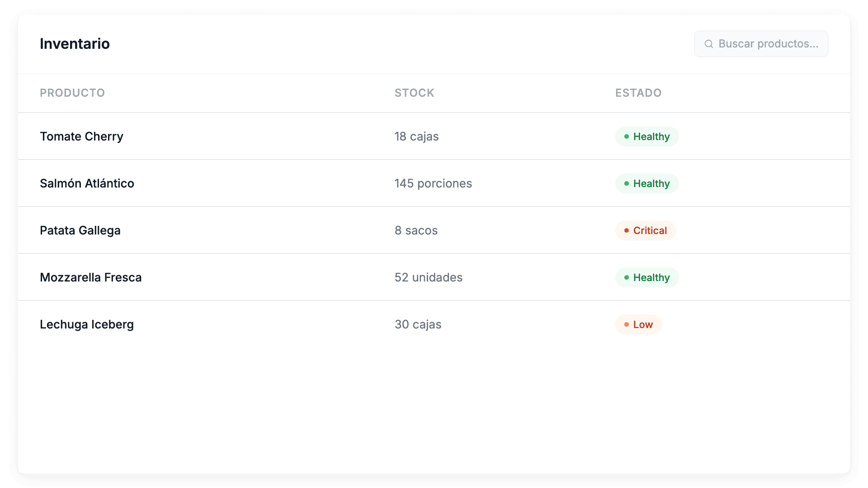
Task: Select the Tomate Cherry product row
Action: click(81, 136)
